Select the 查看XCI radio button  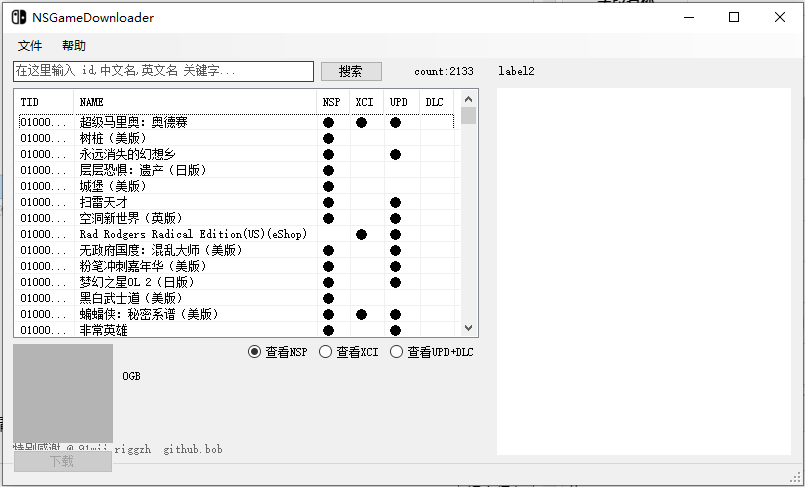pyautogui.click(x=325, y=352)
